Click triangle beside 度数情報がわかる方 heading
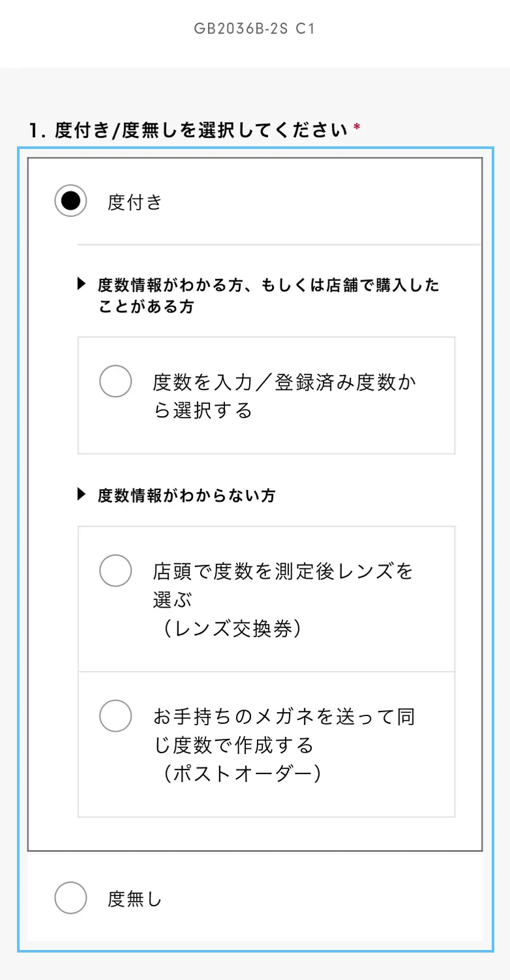The image size is (510, 980). 82,284
